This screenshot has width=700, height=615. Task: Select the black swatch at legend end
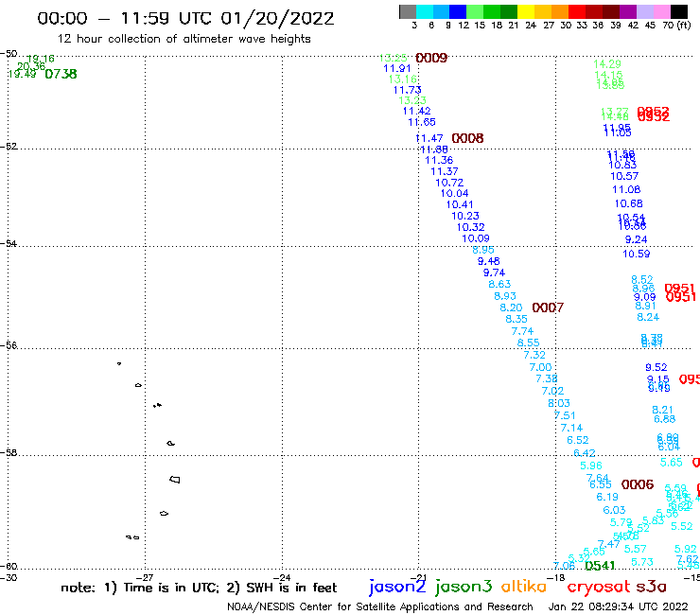pyautogui.click(x=678, y=11)
